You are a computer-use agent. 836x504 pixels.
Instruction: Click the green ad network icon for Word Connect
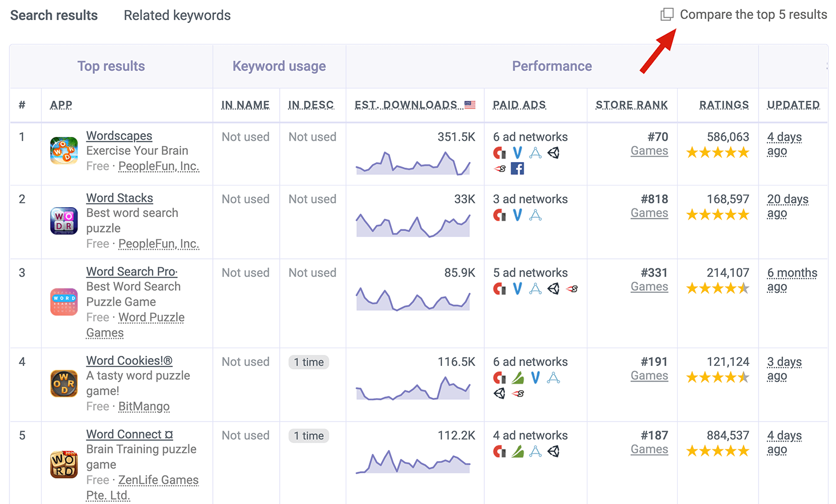(518, 451)
